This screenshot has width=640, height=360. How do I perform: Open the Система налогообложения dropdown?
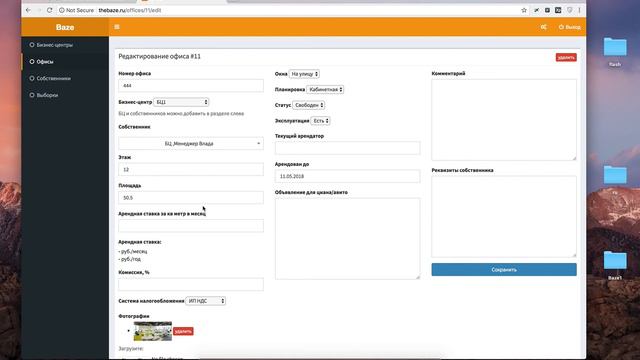point(205,301)
